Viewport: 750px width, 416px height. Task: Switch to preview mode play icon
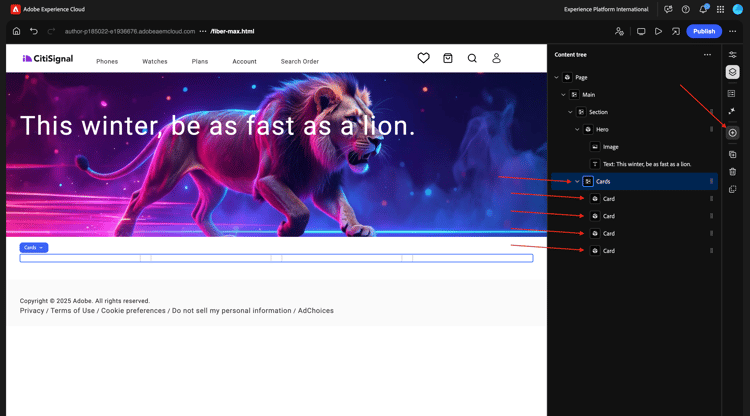pos(658,31)
